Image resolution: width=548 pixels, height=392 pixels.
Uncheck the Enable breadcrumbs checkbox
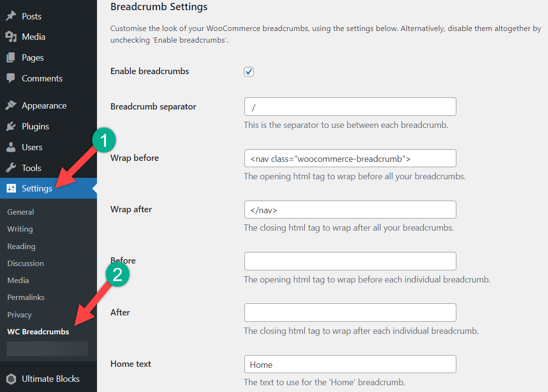248,72
